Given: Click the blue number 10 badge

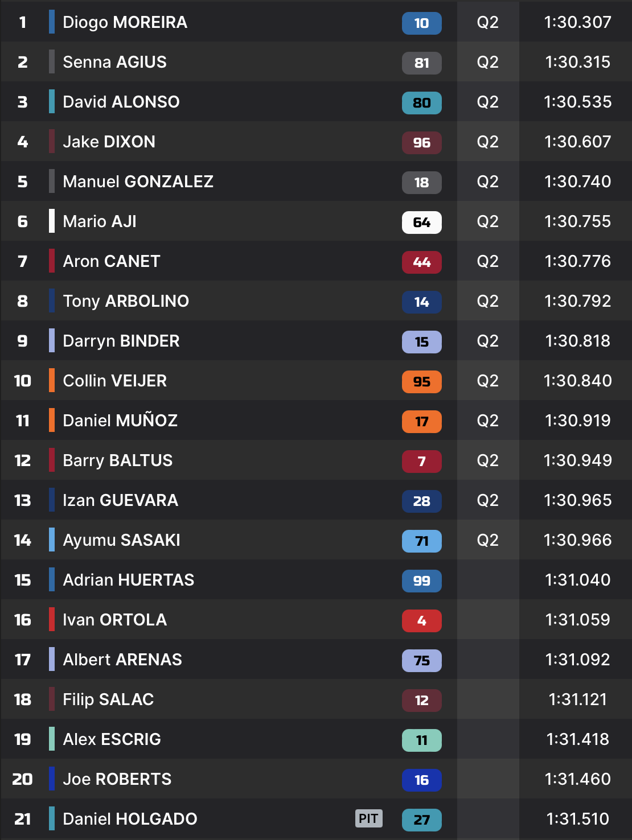Looking at the screenshot, I should tap(421, 23).
